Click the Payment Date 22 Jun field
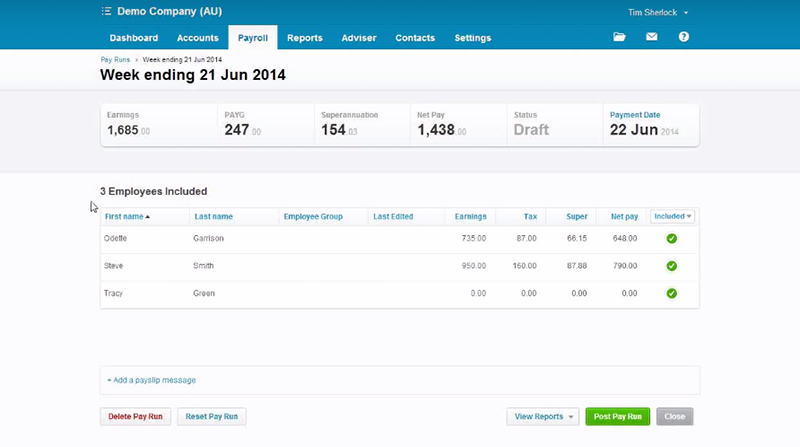The width and height of the screenshot is (800, 447). 644,130
